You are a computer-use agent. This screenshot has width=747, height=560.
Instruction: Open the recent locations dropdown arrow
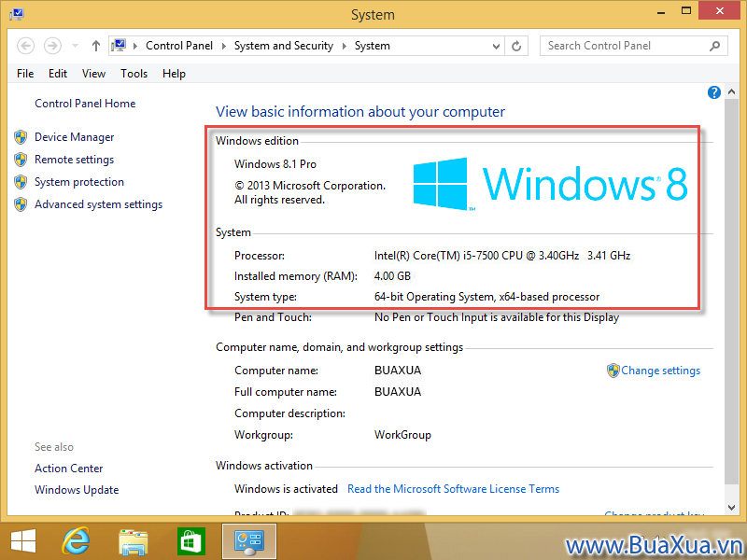tap(75, 46)
